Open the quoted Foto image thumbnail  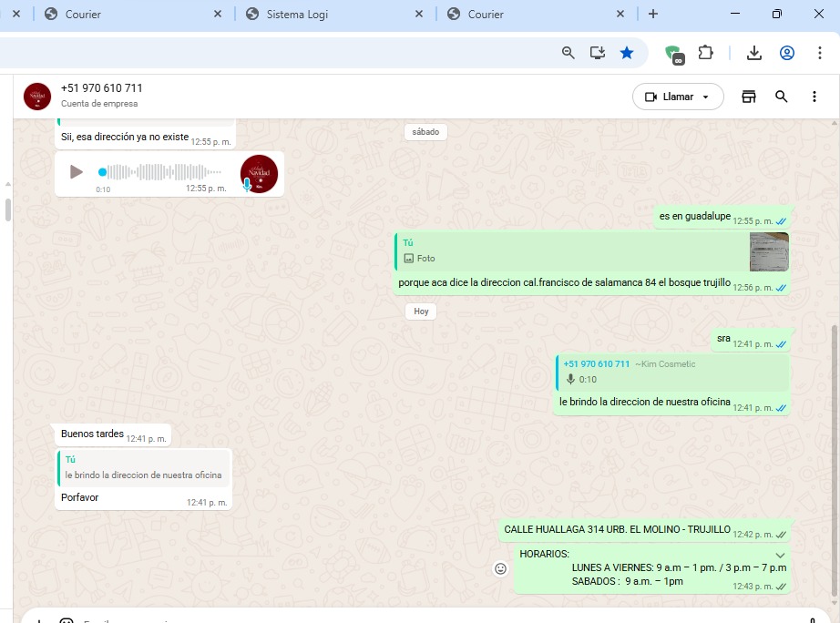point(768,251)
